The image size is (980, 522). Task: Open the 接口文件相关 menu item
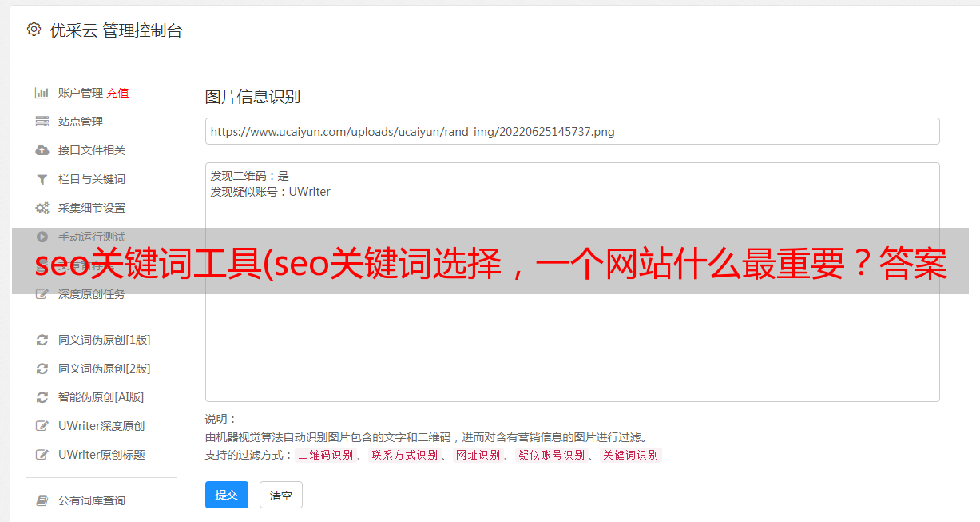(92, 150)
